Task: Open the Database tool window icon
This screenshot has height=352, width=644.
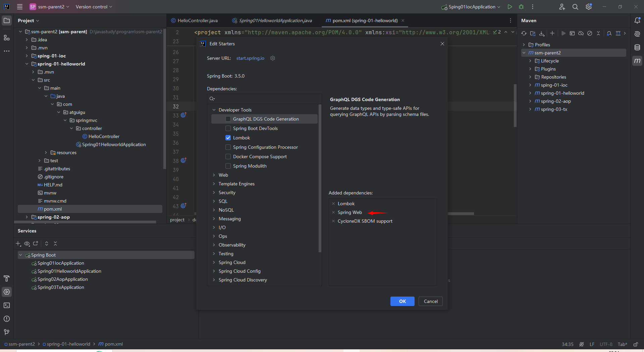Action: (637, 47)
